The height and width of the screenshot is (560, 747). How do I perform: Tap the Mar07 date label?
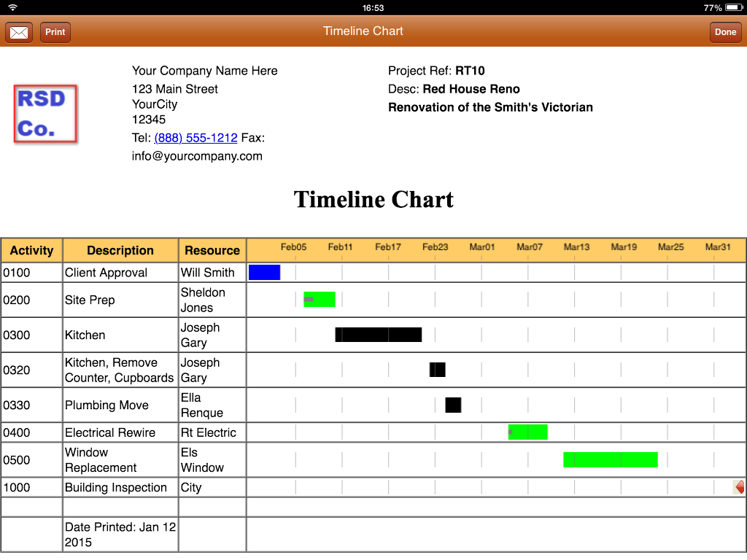(x=530, y=247)
